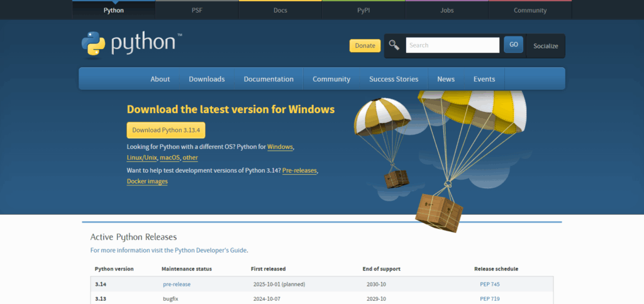
Task: Click the bugfix status cell
Action: coord(170,299)
